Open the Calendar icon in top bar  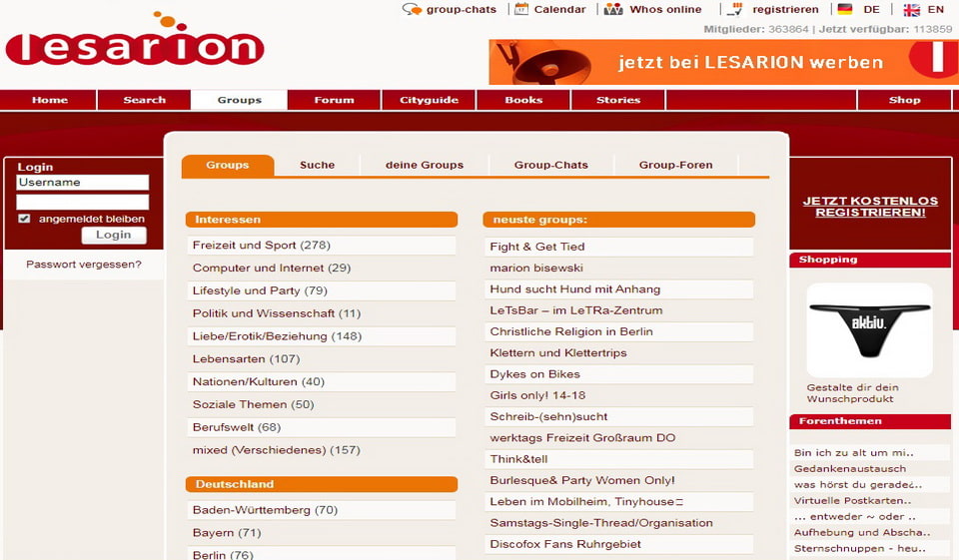click(521, 9)
